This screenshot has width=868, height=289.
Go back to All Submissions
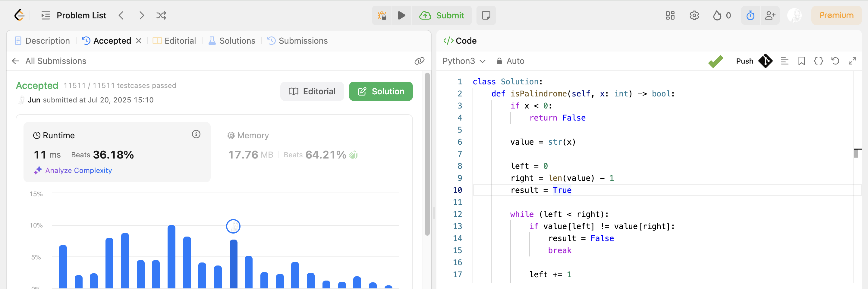pyautogui.click(x=49, y=61)
